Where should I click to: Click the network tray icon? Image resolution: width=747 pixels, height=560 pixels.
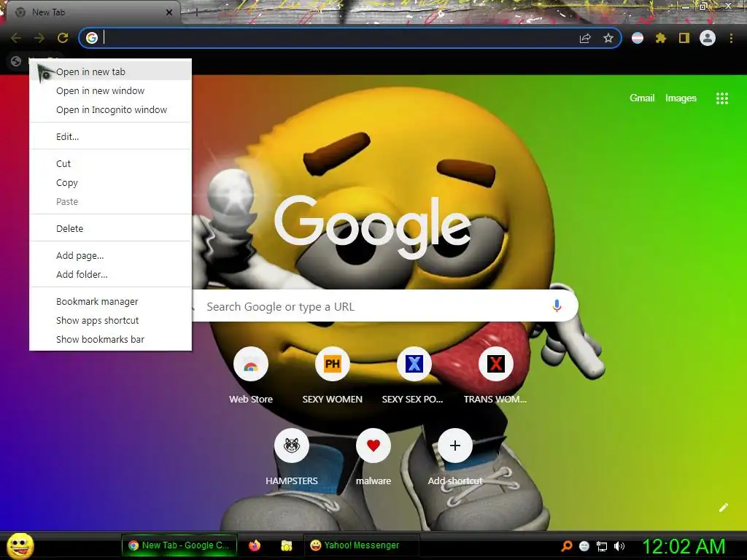point(602,545)
